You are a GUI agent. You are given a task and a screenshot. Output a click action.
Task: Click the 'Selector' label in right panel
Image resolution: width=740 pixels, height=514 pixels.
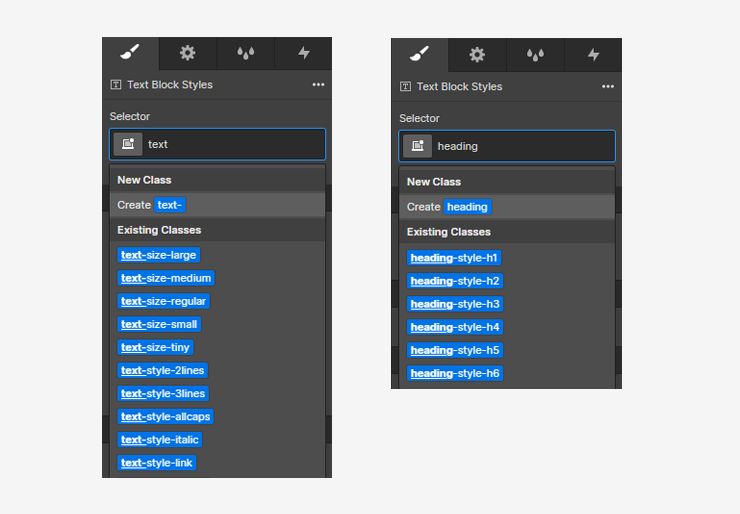coord(419,118)
